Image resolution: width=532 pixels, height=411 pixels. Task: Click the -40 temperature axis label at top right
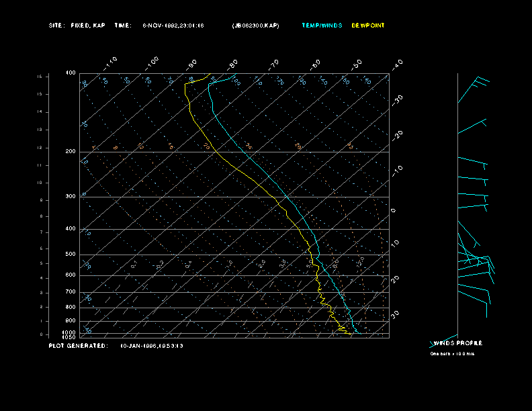[x=398, y=64]
